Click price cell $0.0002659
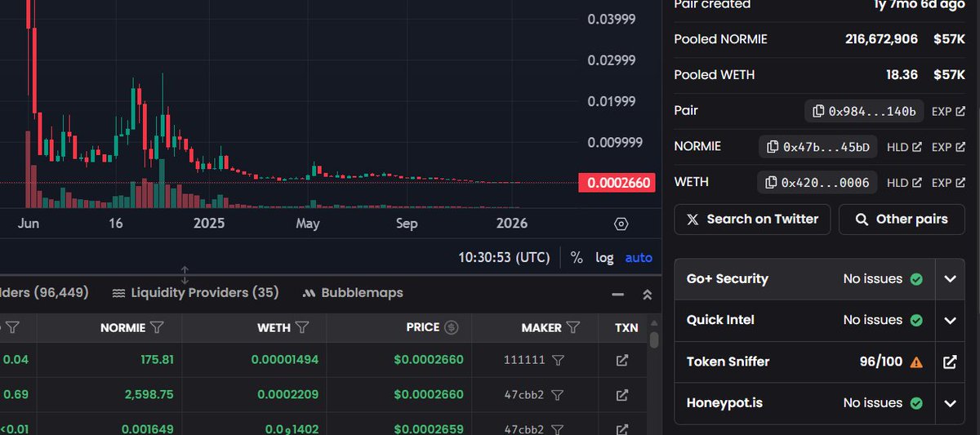The width and height of the screenshot is (980, 435). coord(428,428)
